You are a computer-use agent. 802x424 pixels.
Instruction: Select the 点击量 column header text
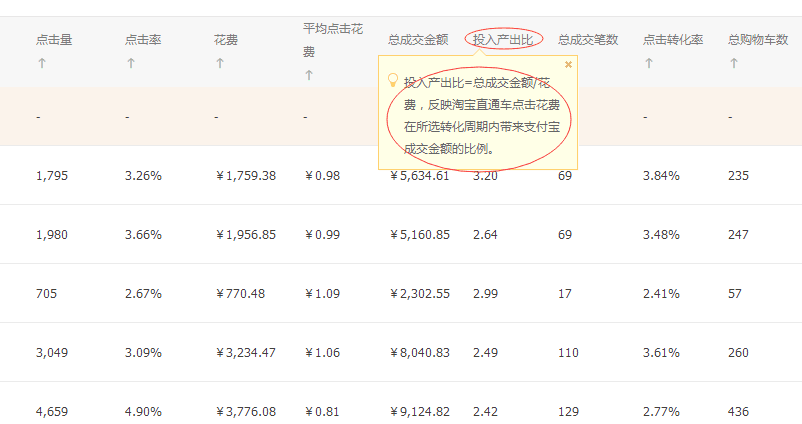[54, 40]
